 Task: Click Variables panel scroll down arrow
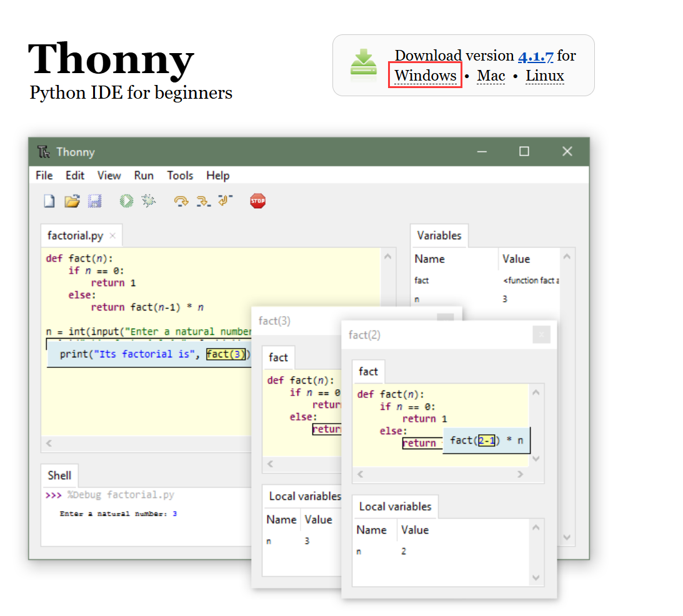[x=567, y=537]
